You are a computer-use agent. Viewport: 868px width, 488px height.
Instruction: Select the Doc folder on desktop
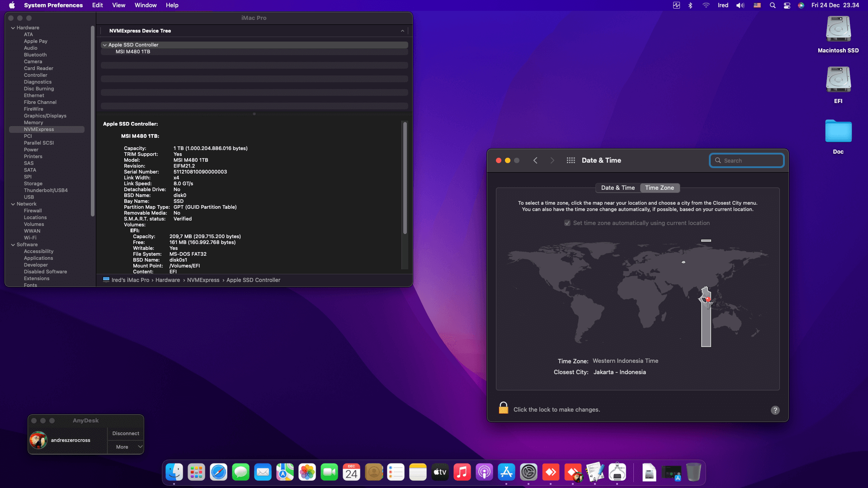point(838,131)
